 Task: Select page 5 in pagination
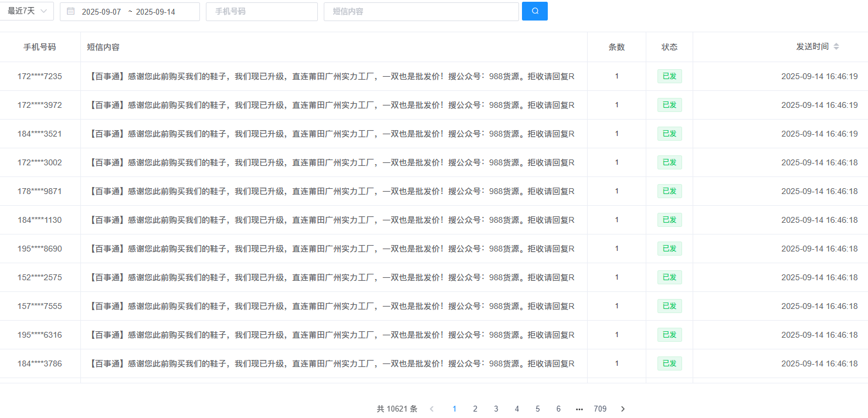(537, 409)
